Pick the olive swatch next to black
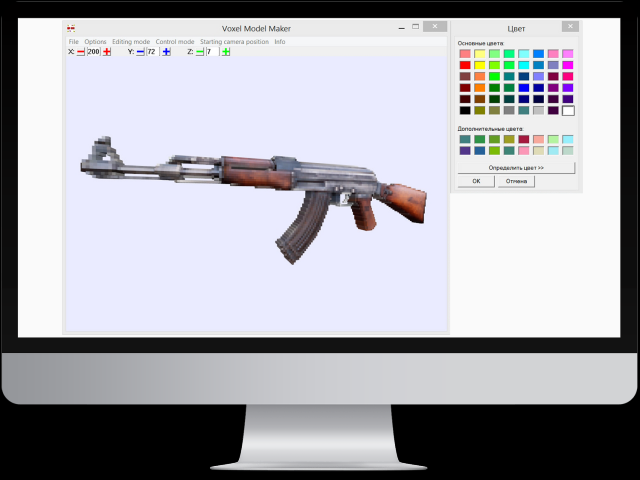 pyautogui.click(x=480, y=110)
